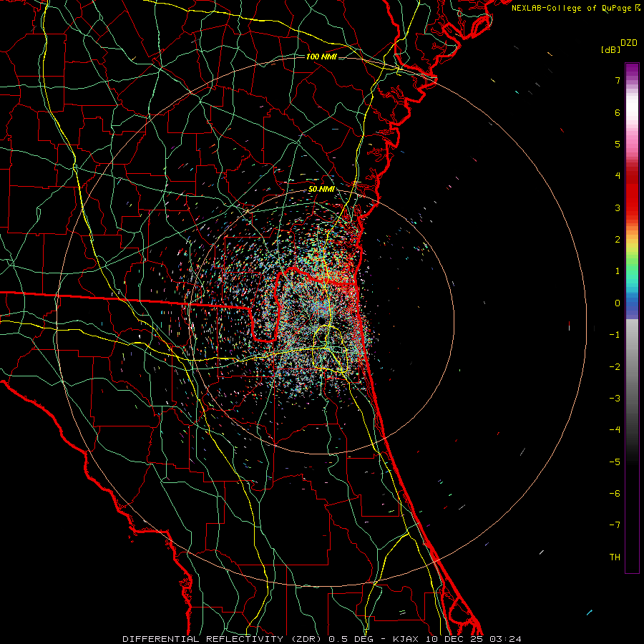
Task: Click the blue 0 dB band of color bar
Action: 632,305
